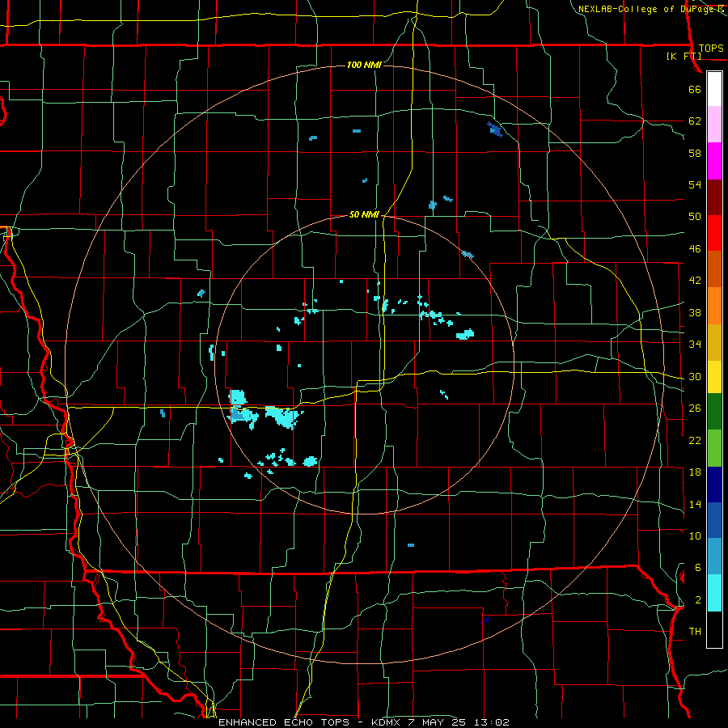728x728 pixels.
Task: Click the 30 value on the legend
Action: click(695, 376)
